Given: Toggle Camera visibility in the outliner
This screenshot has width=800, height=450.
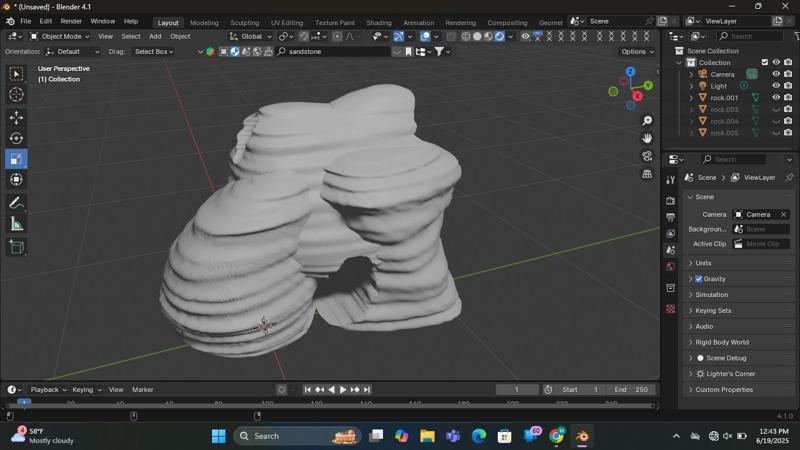Looking at the screenshot, I should pos(776,74).
